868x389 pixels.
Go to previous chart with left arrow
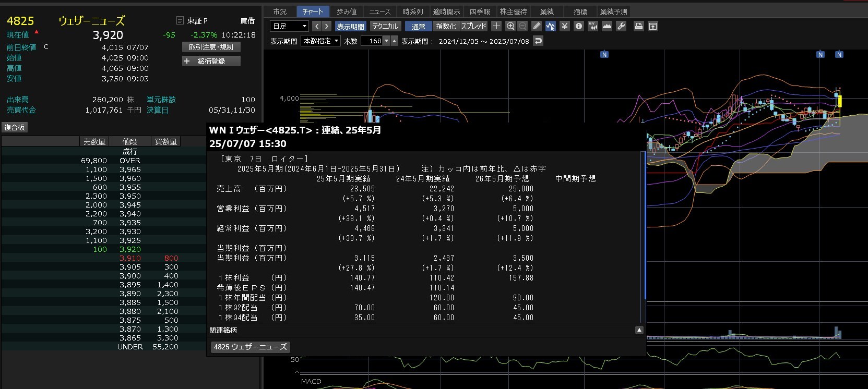(x=317, y=26)
